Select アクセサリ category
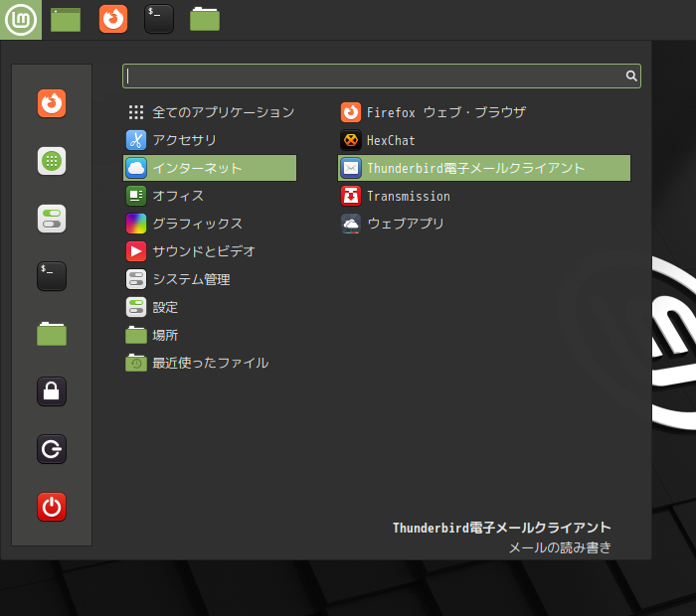This screenshot has width=696, height=616. (x=210, y=140)
